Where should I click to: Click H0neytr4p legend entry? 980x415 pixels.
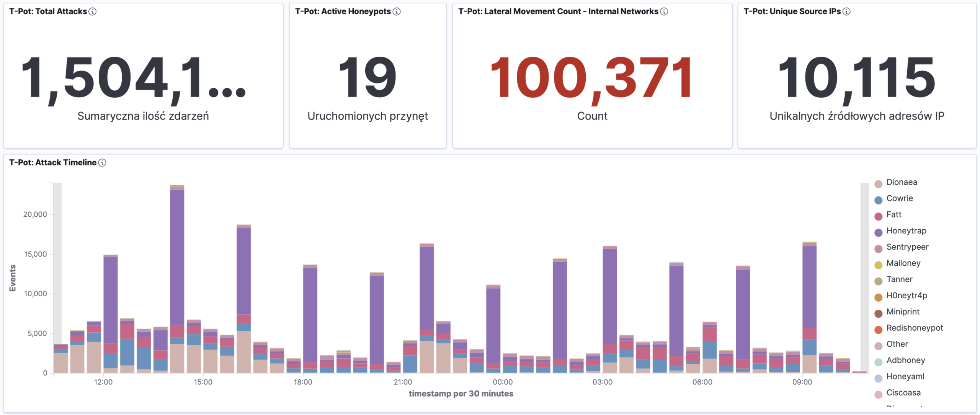[906, 296]
